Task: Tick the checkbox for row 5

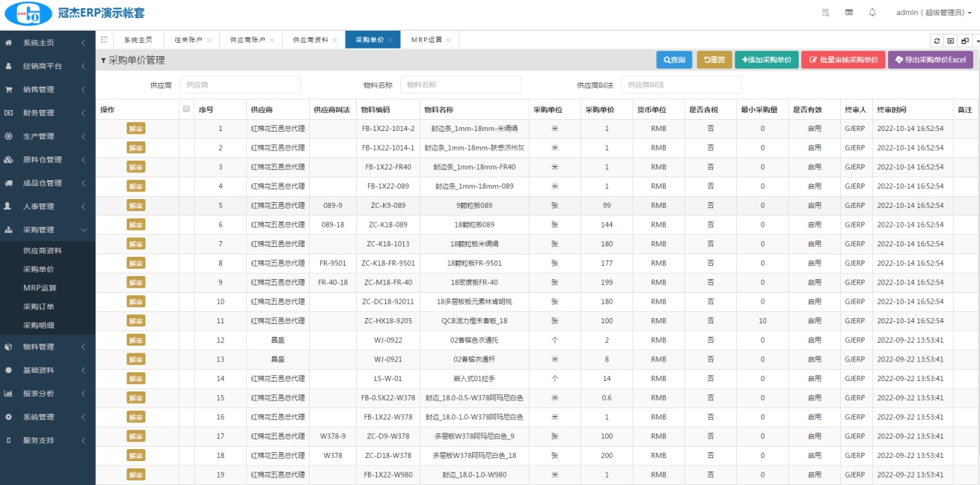Action: 186,206
